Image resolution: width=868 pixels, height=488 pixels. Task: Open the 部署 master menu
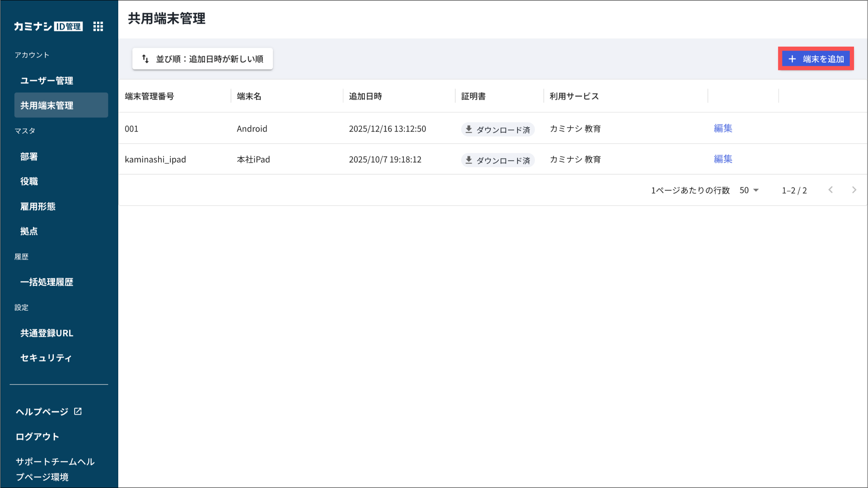[29, 156]
